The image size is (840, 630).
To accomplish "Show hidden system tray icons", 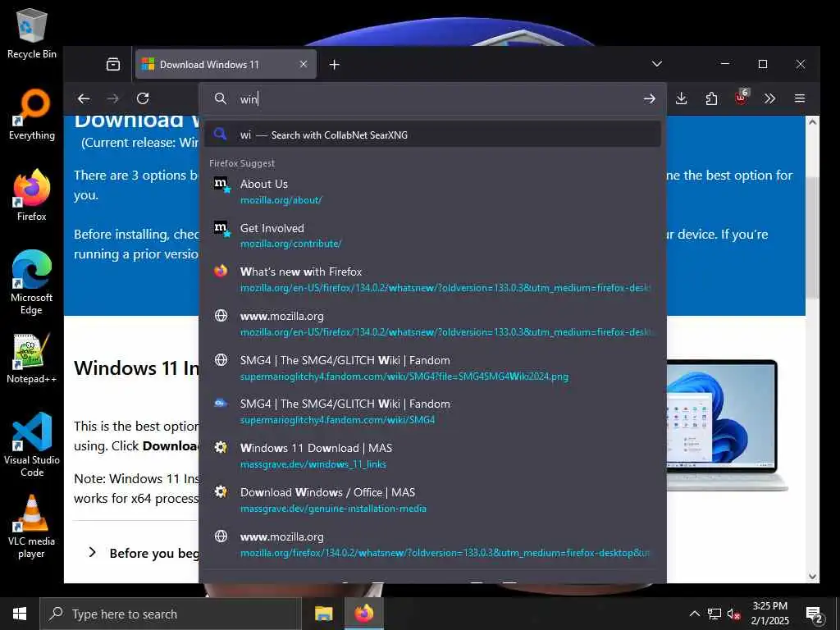I will click(x=694, y=614).
